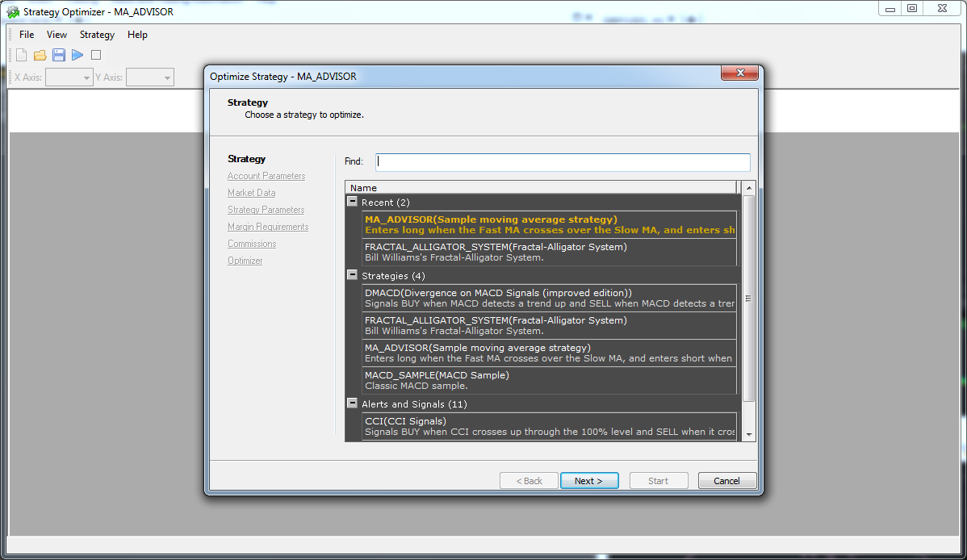Collapse the Strategies (4) group
This screenshot has width=967, height=560.
click(353, 275)
